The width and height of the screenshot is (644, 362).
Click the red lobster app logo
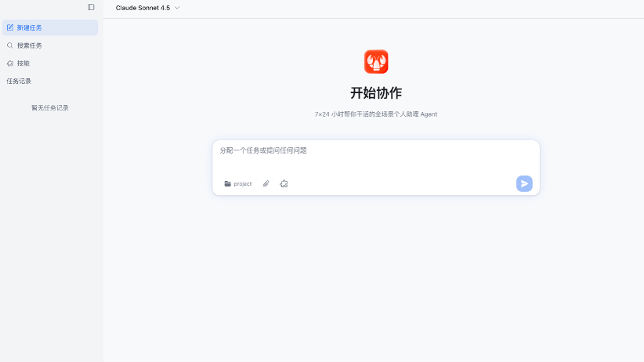pyautogui.click(x=376, y=62)
